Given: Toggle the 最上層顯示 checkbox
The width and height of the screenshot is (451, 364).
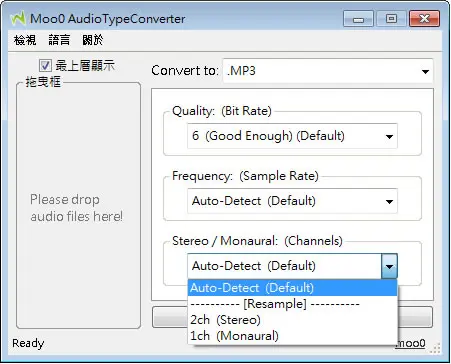Looking at the screenshot, I should click(x=45, y=65).
